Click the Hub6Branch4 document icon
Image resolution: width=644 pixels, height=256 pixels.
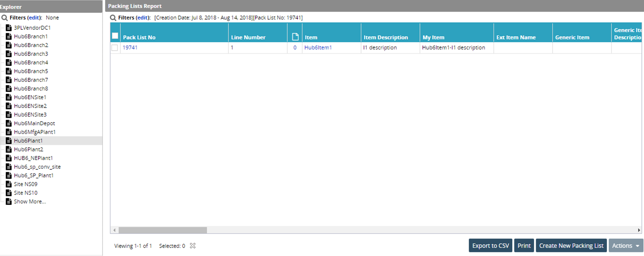[8, 62]
